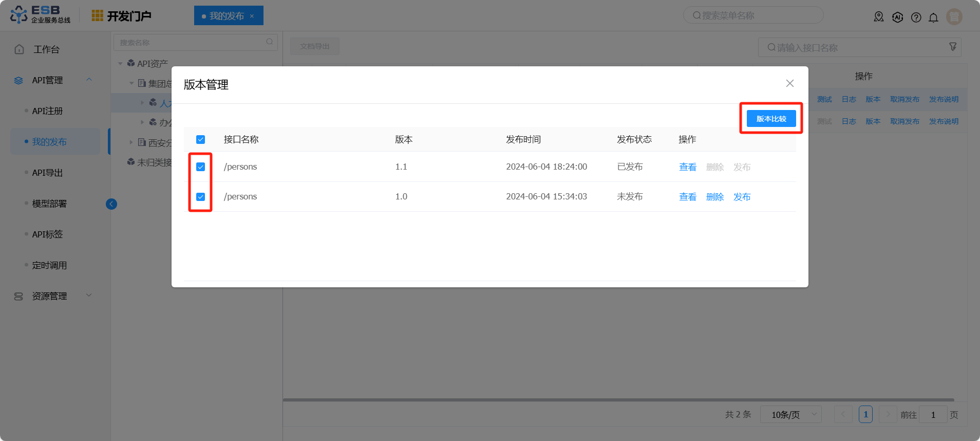Viewport: 980px width, 441px height.
Task: Click the user avatar icon
Action: 954,17
